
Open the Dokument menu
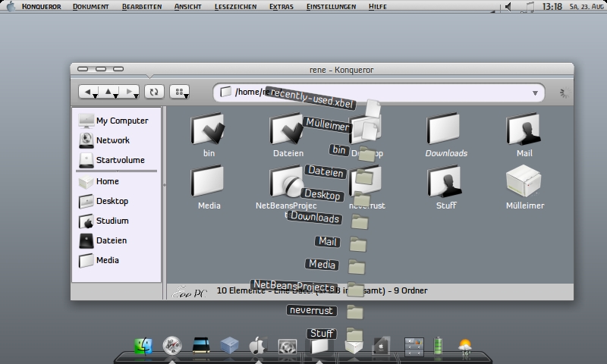coord(90,7)
